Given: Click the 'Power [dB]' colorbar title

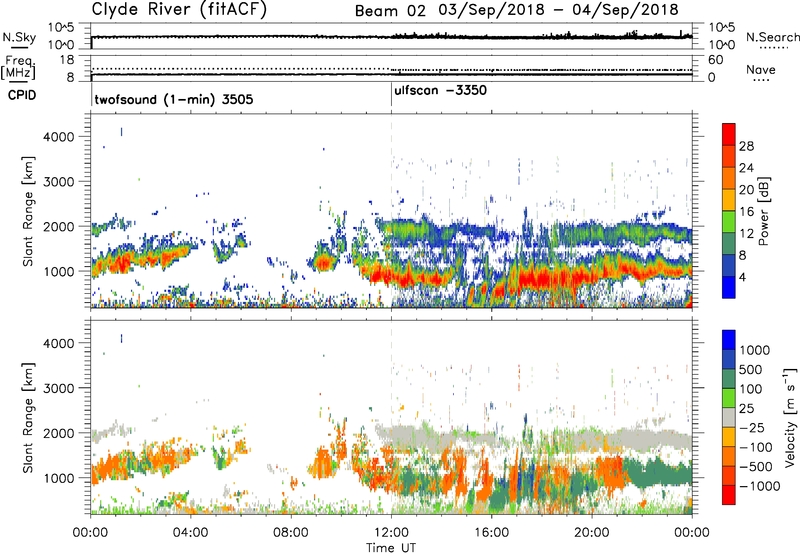Looking at the screenshot, I should pyautogui.click(x=764, y=211).
